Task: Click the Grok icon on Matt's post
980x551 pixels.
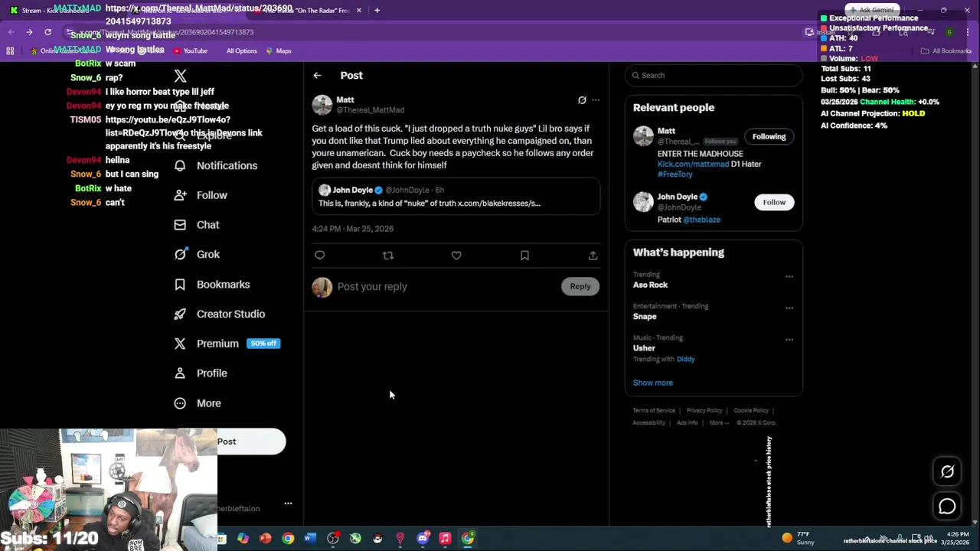Action: coord(582,100)
